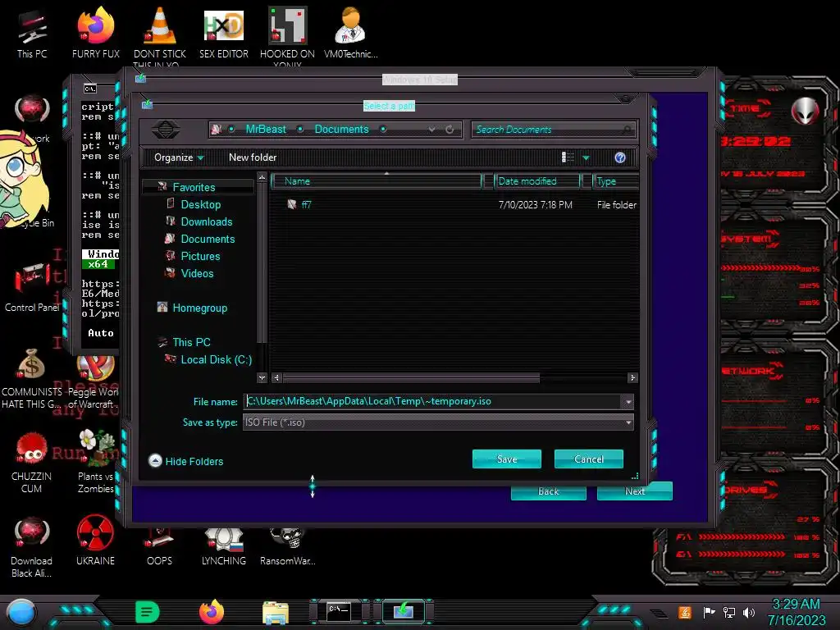Open File Explorer from the taskbar
840x630 pixels.
point(276,613)
